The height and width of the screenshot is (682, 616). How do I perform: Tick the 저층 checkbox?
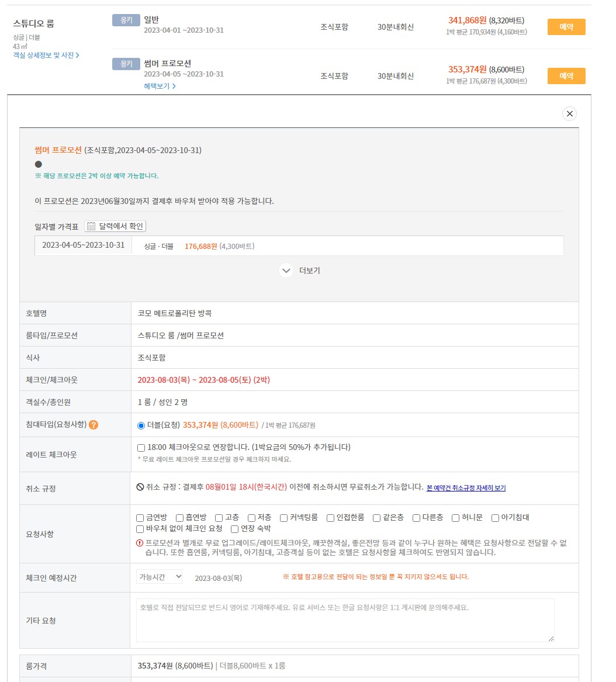pos(251,518)
